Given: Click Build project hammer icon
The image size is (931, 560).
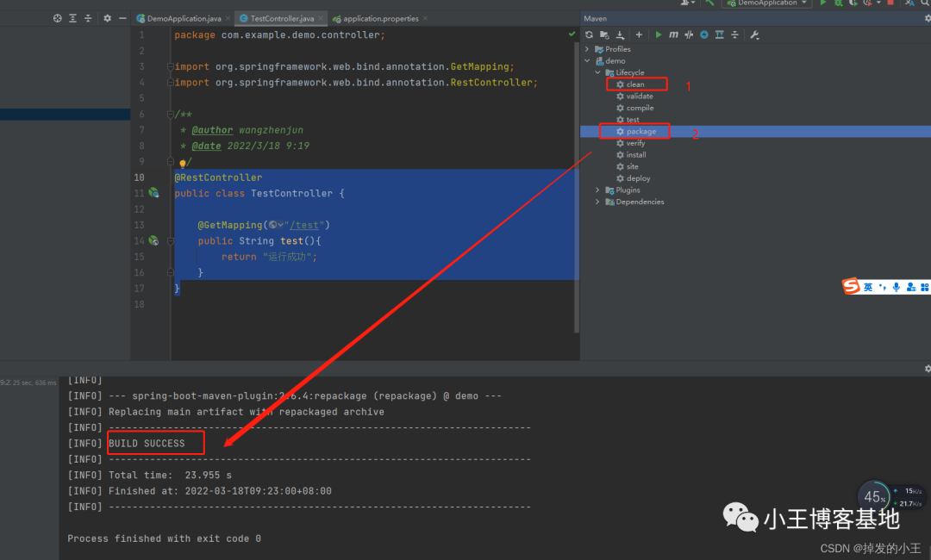Looking at the screenshot, I should (x=709, y=3).
